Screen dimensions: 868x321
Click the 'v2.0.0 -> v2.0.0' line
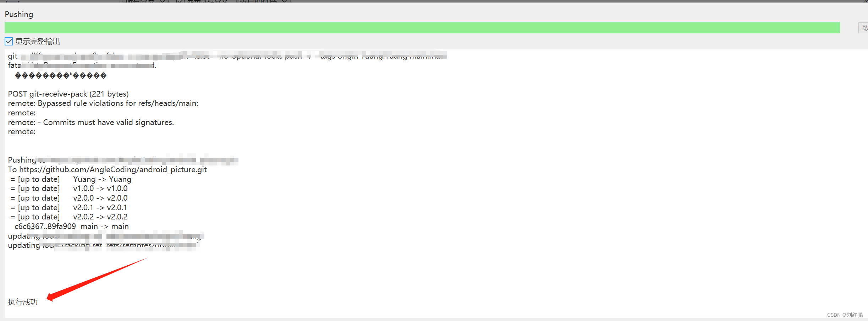(x=69, y=198)
